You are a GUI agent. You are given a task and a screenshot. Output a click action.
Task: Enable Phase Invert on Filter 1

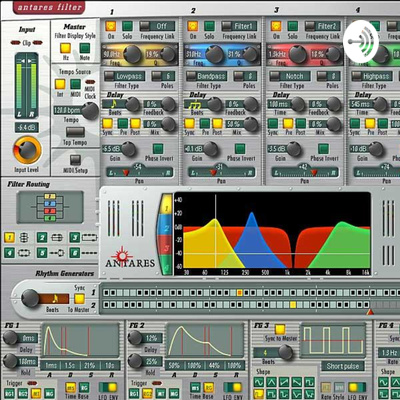(158, 149)
